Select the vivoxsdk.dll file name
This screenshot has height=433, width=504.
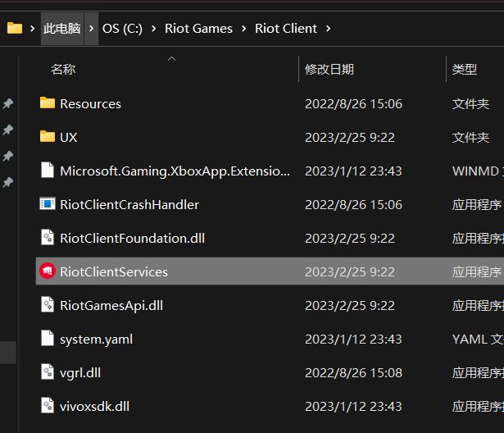pos(95,407)
